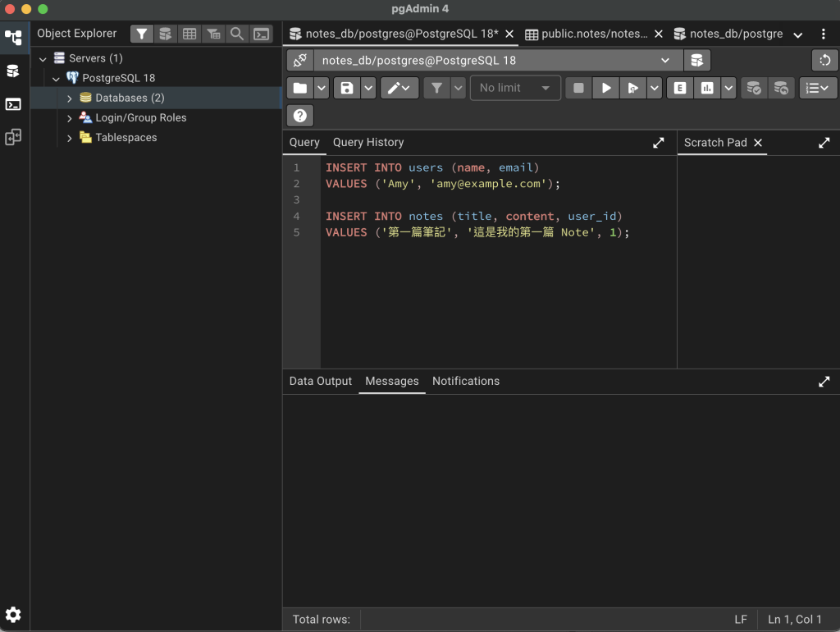
Task: Click the Save File disk icon
Action: tap(347, 88)
